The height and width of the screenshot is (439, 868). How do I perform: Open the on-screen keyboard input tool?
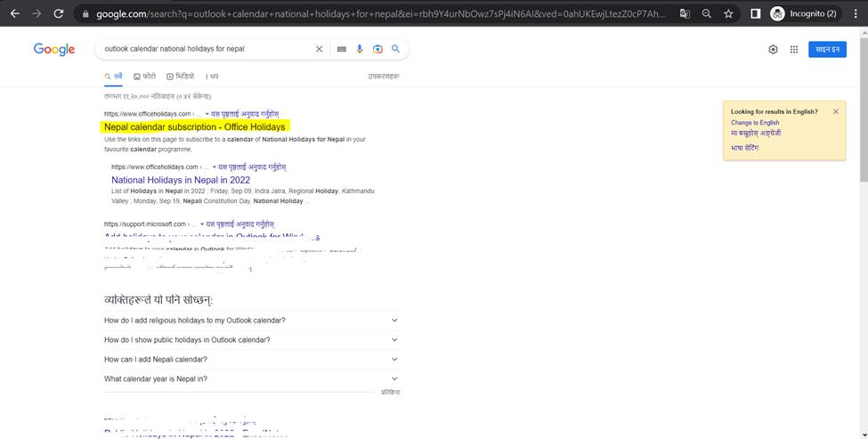tap(342, 49)
